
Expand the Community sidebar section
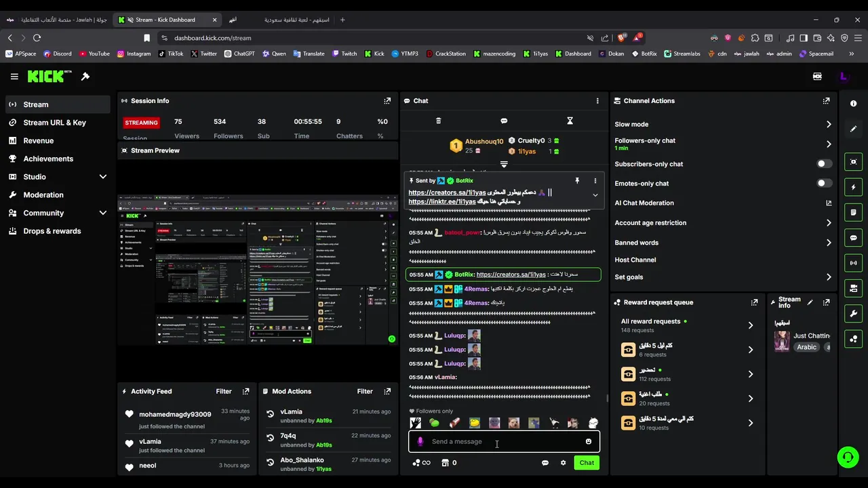click(x=103, y=213)
